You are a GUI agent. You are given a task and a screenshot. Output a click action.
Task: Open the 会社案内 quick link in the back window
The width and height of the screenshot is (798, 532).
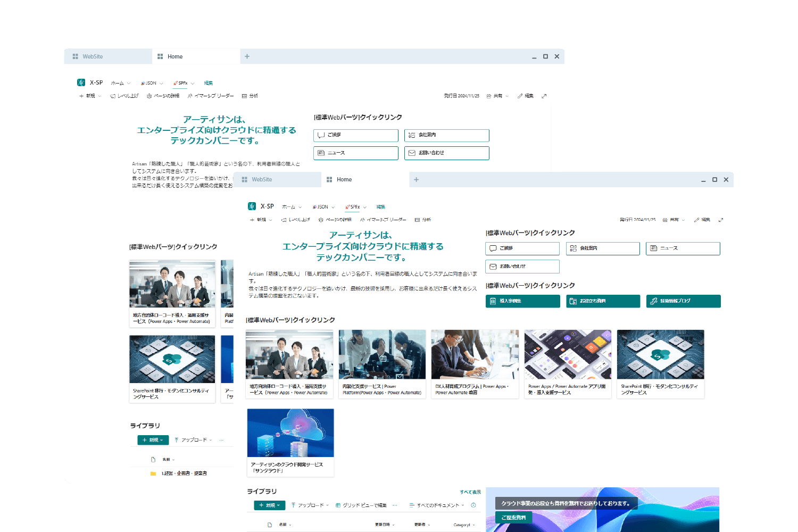click(x=447, y=136)
